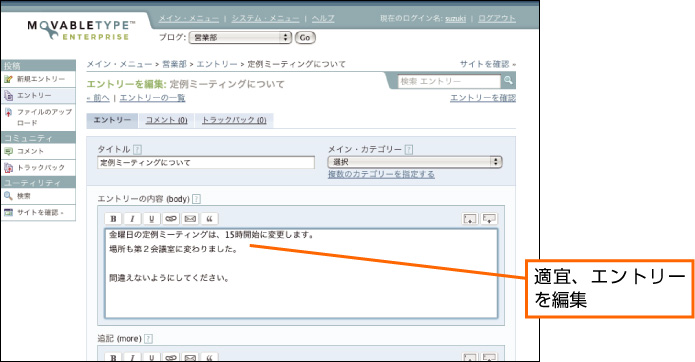Click Bold button in 追記 editor toolbar
695x362 pixels.
pyautogui.click(x=113, y=357)
